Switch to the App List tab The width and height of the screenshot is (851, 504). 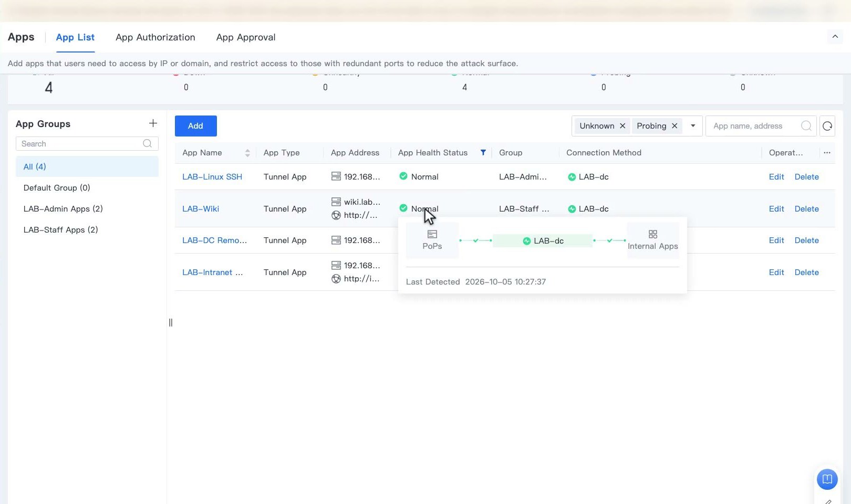click(75, 37)
